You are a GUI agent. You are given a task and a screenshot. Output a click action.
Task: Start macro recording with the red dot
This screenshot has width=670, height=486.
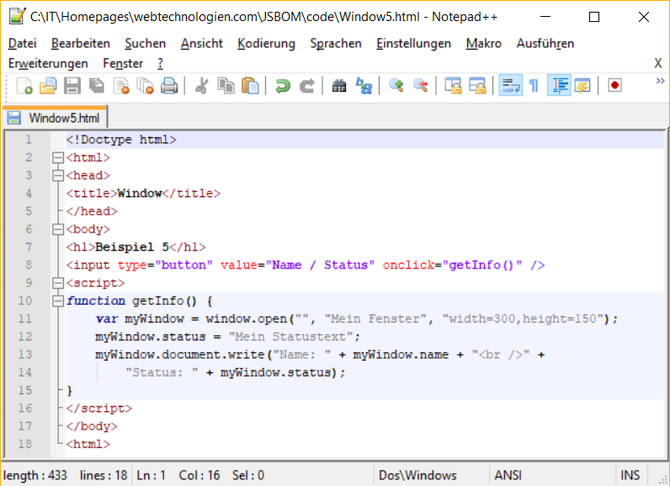(615, 86)
